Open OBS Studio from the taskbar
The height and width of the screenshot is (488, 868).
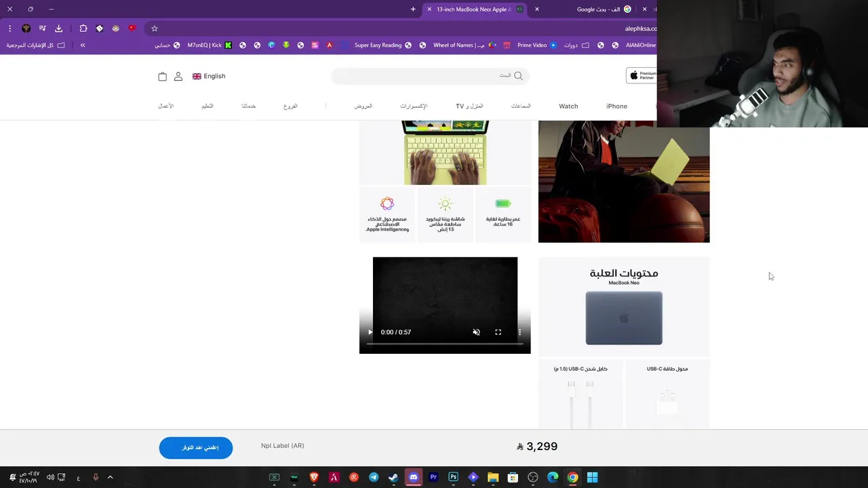pos(533,477)
